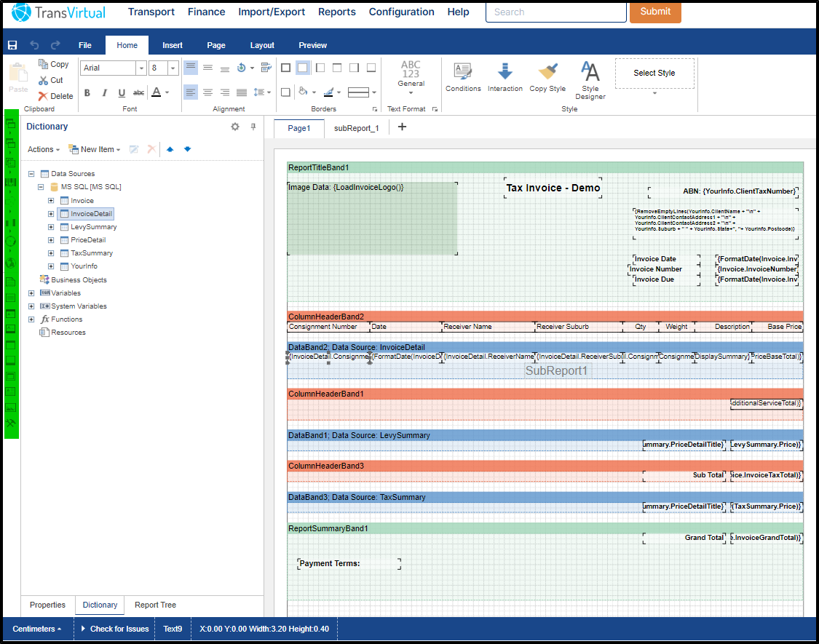
Task: Expand the LevySummary data source node
Action: (x=51, y=227)
